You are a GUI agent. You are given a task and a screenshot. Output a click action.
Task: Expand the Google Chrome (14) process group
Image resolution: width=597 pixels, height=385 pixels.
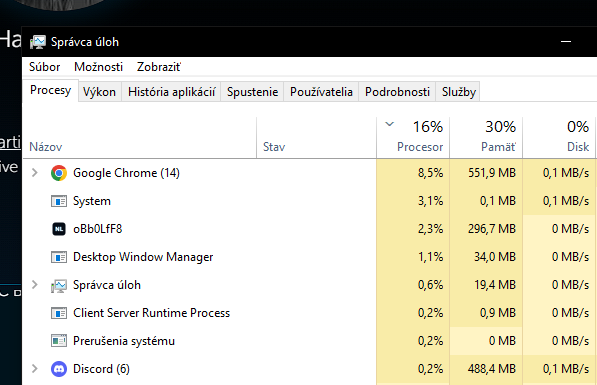pyautogui.click(x=35, y=173)
